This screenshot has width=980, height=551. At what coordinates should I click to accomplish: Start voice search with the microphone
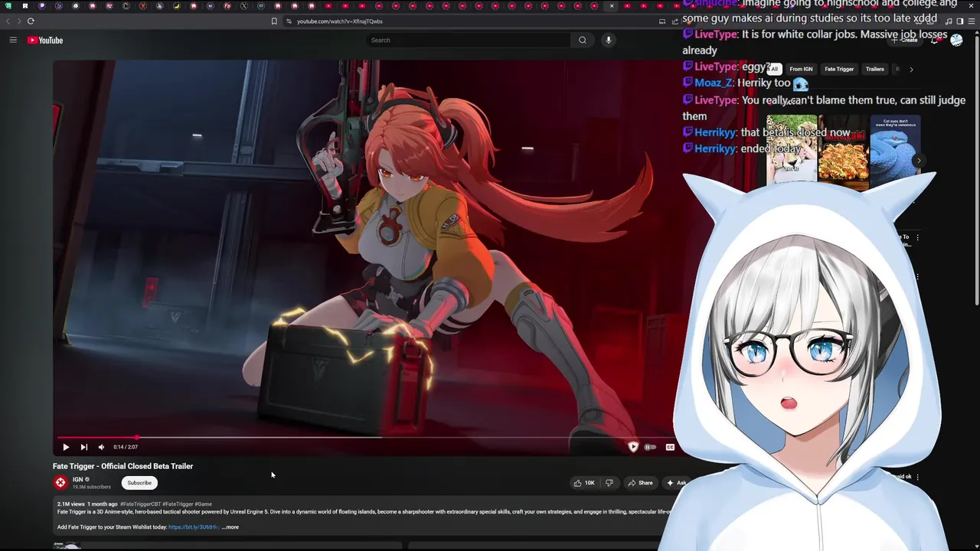coord(609,40)
